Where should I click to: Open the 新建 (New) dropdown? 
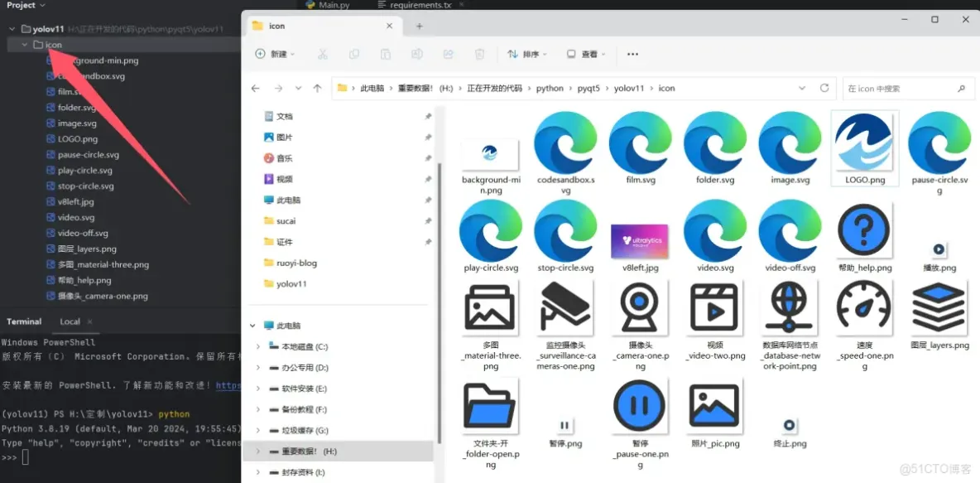pyautogui.click(x=275, y=55)
